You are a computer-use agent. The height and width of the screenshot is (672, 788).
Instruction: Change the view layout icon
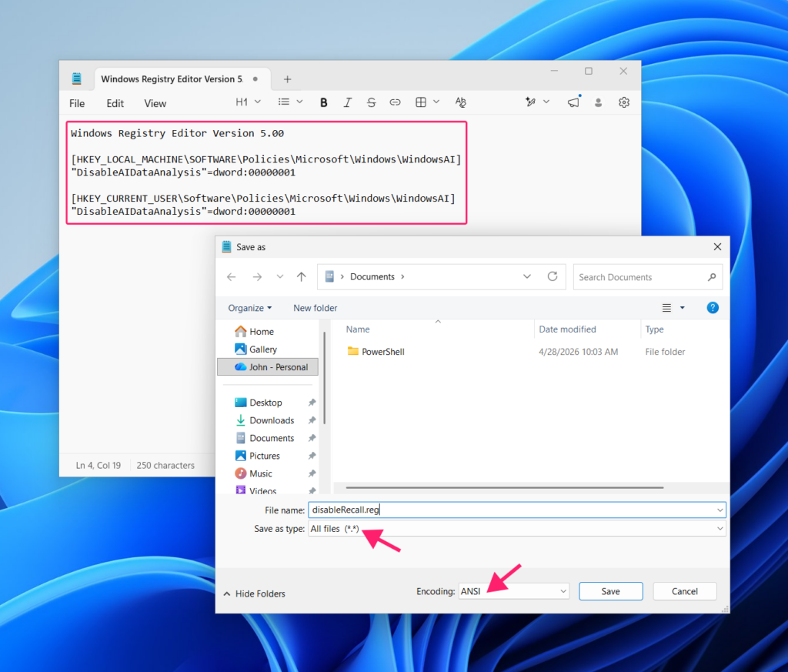point(666,308)
